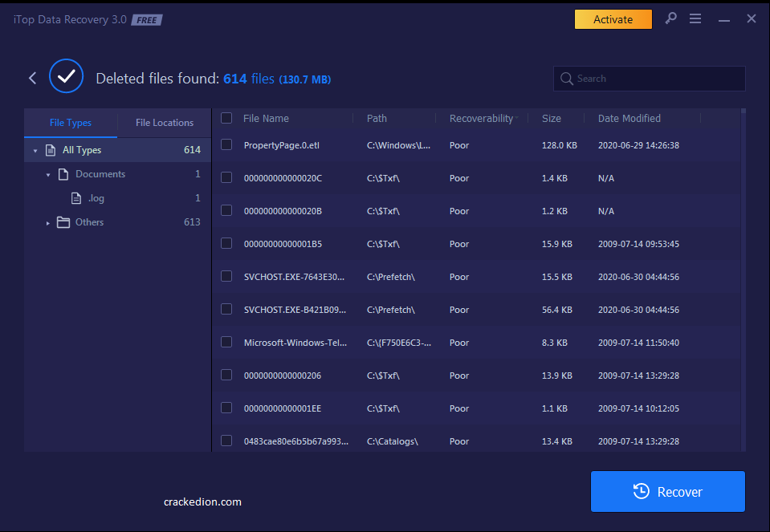Sort by the Date Modified column

point(629,118)
